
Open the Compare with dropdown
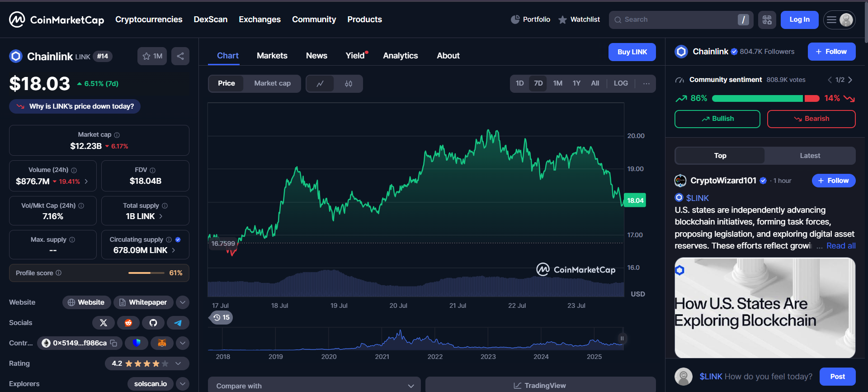point(314,385)
